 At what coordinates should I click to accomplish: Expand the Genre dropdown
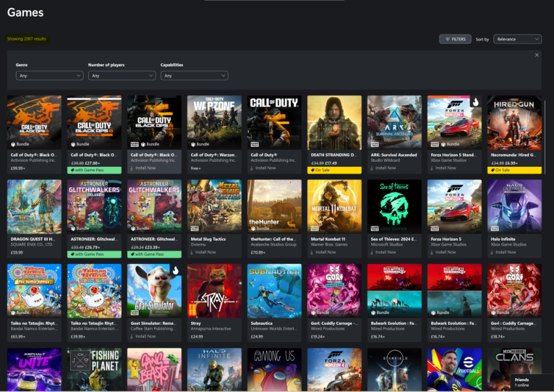[x=49, y=75]
